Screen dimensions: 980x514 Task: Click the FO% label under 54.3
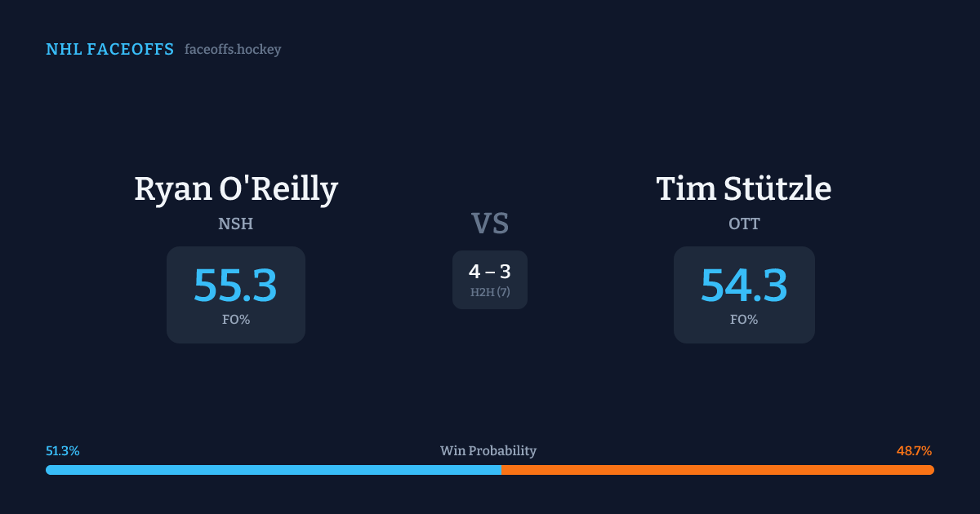tap(744, 320)
